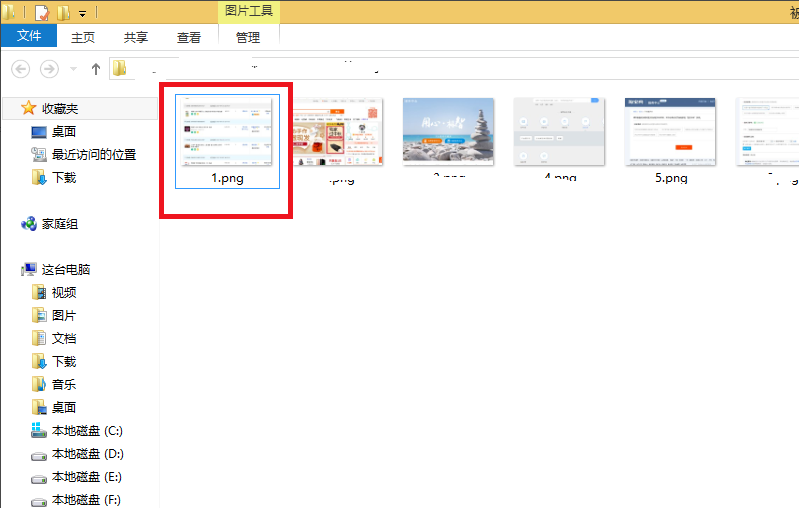Select the 图片工具 contextual tab header

249,11
